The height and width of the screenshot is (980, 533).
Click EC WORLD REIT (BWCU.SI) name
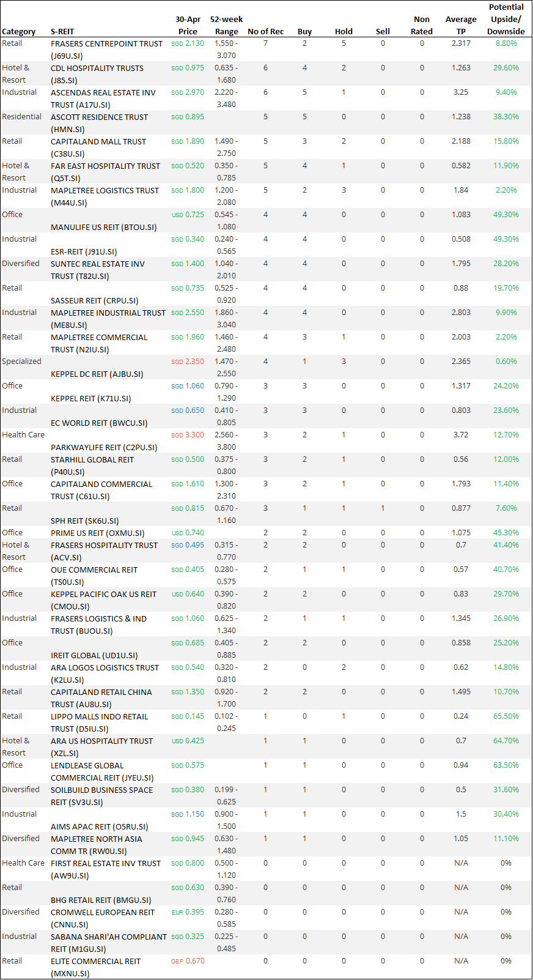point(99,423)
